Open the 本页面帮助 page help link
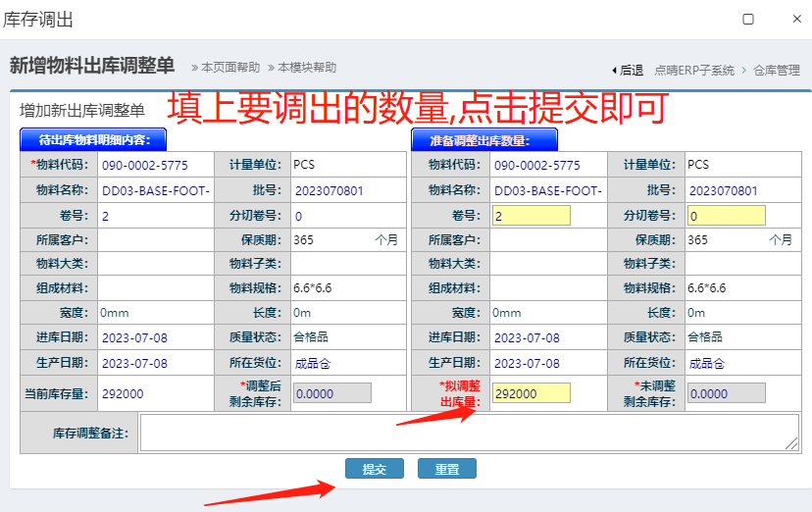 pos(226,68)
